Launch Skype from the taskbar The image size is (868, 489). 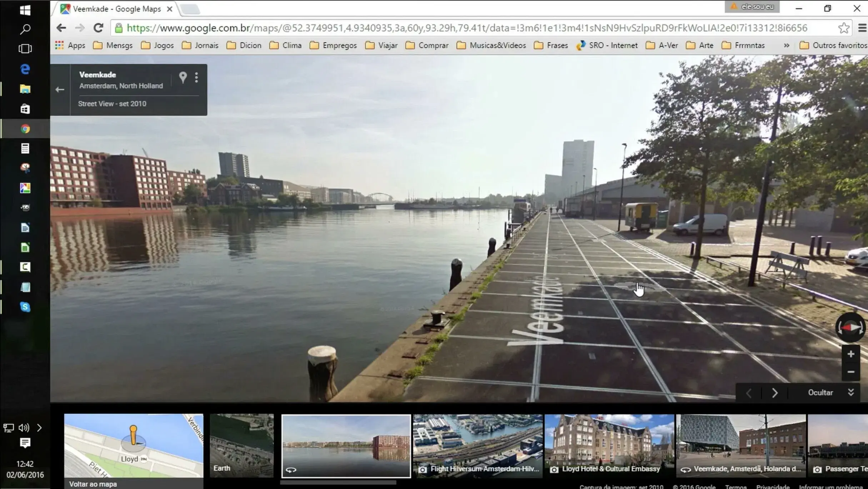pos(25,307)
